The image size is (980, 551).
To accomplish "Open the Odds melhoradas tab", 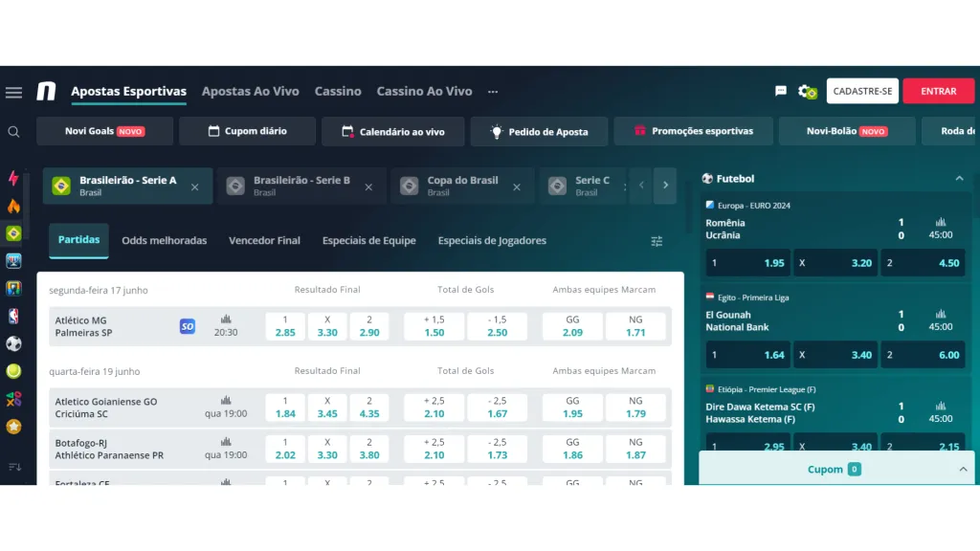I will click(164, 241).
